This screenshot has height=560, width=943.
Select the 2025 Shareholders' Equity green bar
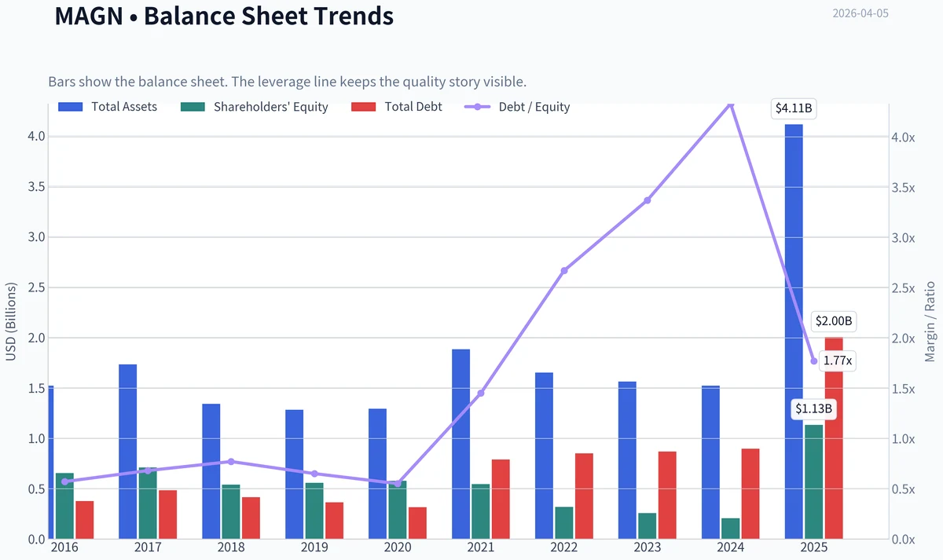[x=814, y=482]
